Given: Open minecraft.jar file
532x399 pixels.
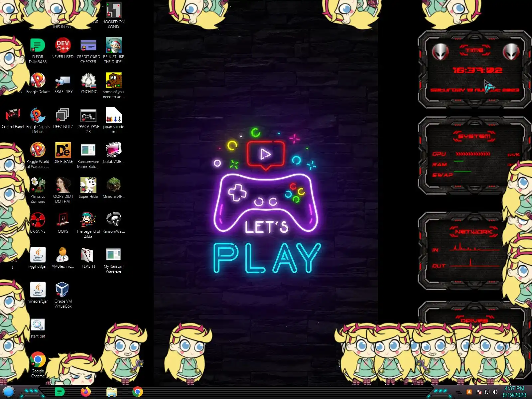Looking at the screenshot, I should click(x=38, y=293).
